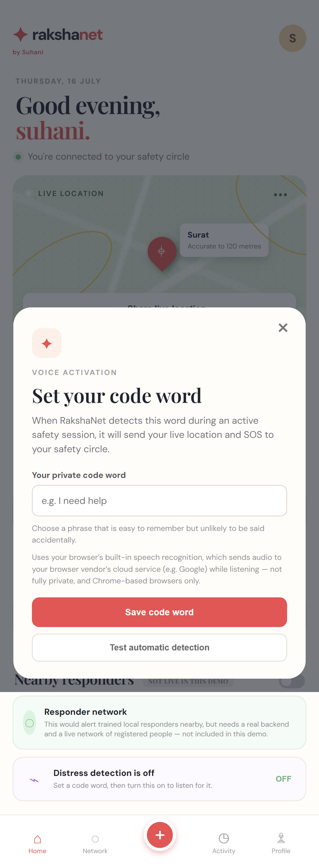Click the red star icon in dialog
The height and width of the screenshot is (868, 319).
[47, 343]
